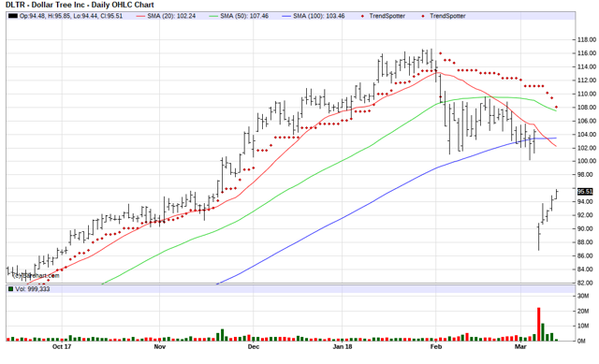Click the 106.00 price axis label
Screen dimensions: 599x364
click(x=587, y=121)
